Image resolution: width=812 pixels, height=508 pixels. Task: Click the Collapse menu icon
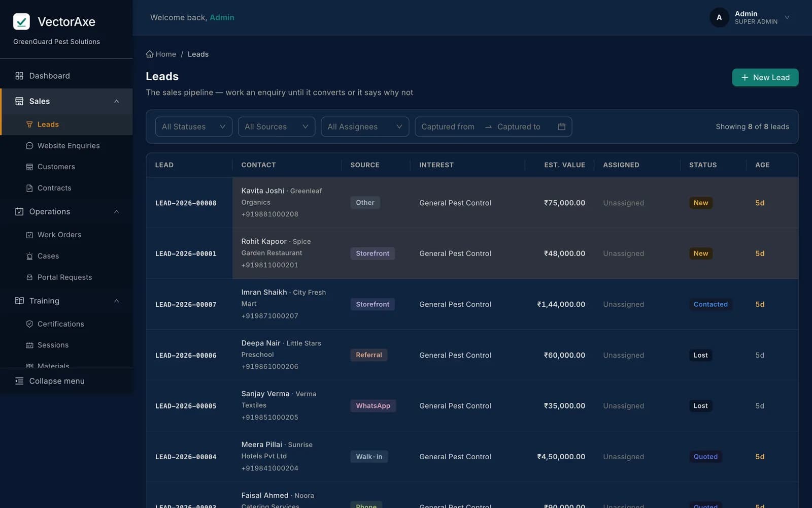point(19,381)
